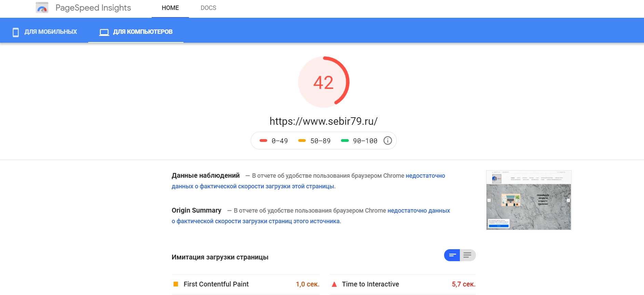Switch to compact metrics view toggle
Image resolution: width=644 pixels, height=295 pixels.
[x=452, y=255]
